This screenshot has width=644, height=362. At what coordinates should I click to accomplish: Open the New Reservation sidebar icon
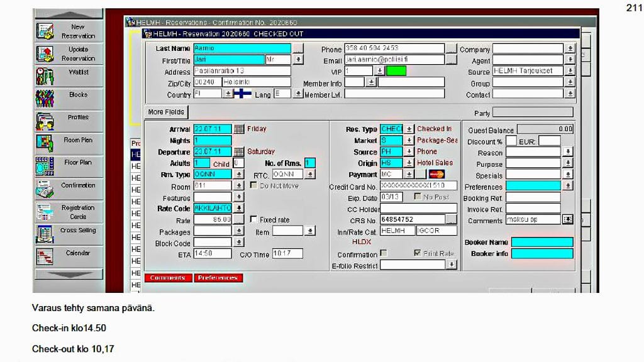coord(45,31)
